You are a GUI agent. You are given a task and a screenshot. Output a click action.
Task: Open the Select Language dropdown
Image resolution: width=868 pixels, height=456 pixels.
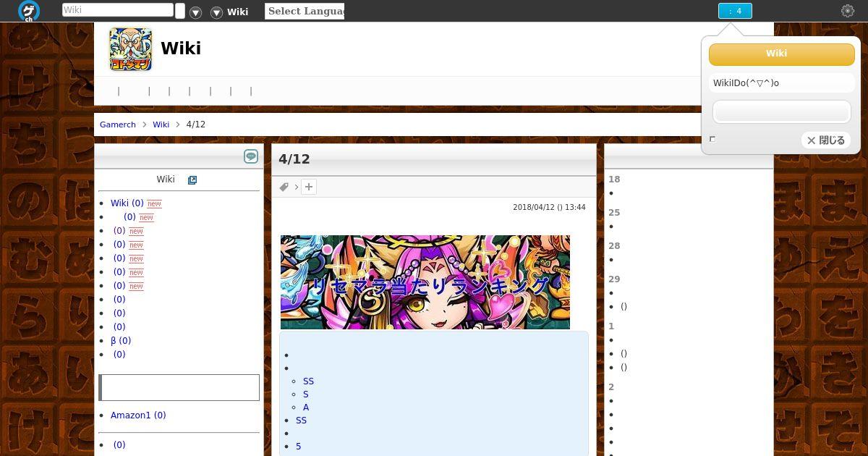[305, 11]
